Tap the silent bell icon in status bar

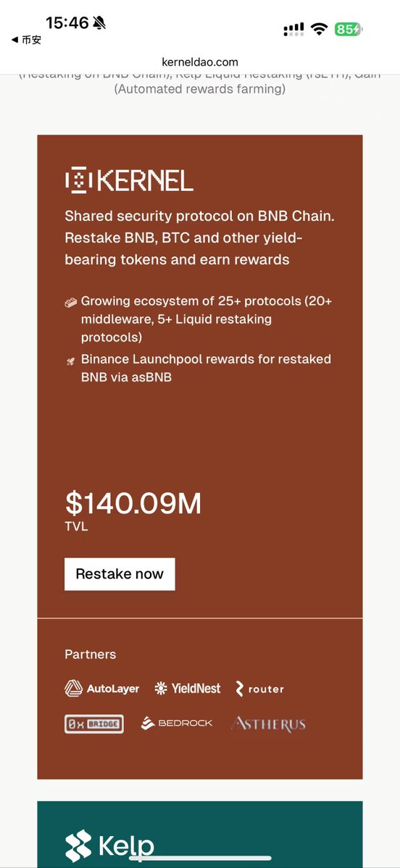99,22
